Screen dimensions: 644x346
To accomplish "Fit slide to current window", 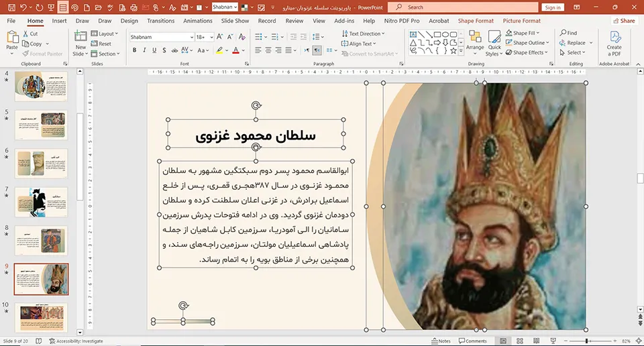I will [x=638, y=341].
